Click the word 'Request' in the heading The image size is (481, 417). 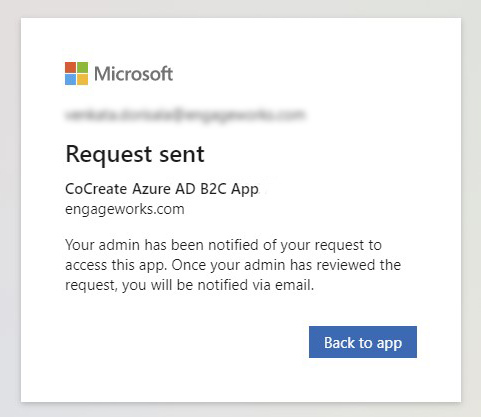coord(109,154)
